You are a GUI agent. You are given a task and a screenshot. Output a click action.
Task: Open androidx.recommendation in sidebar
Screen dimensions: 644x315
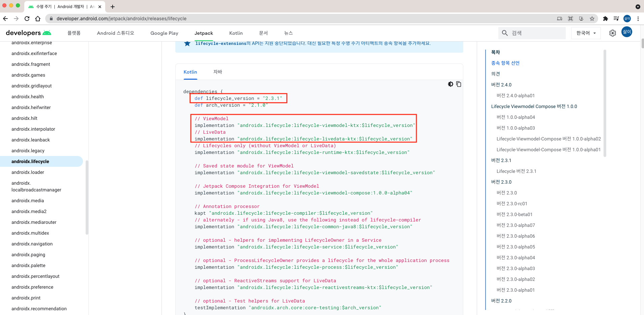click(39, 309)
